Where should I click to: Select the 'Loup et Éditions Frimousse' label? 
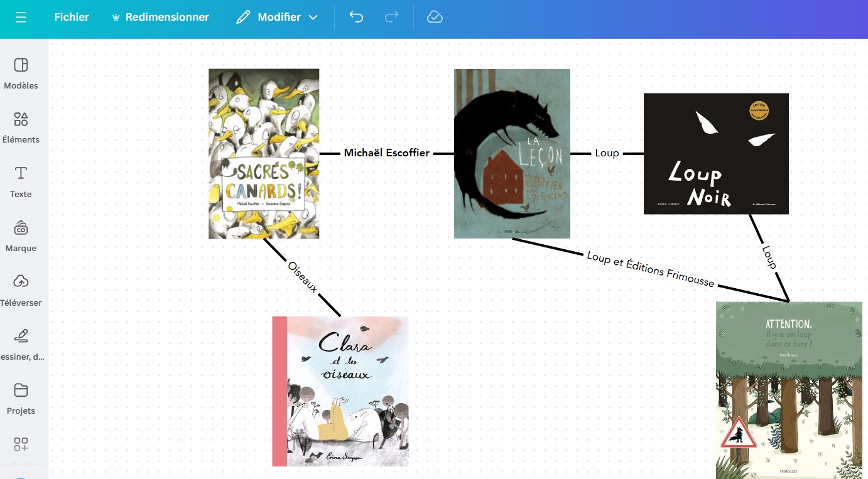(651, 269)
